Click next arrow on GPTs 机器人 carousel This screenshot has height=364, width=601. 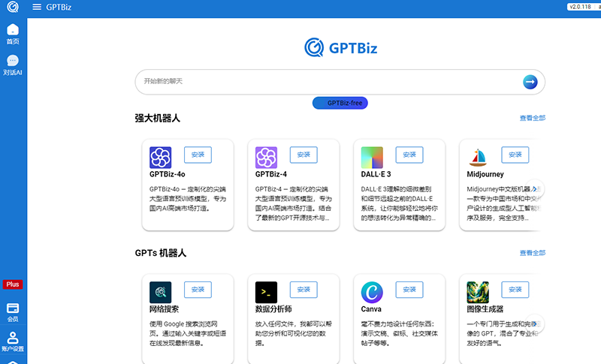coord(534,323)
